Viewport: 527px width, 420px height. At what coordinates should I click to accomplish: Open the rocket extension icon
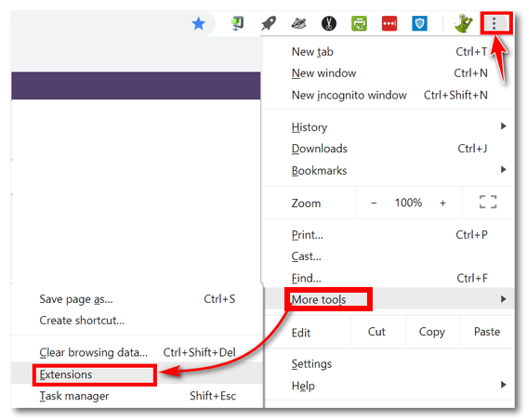click(x=269, y=23)
